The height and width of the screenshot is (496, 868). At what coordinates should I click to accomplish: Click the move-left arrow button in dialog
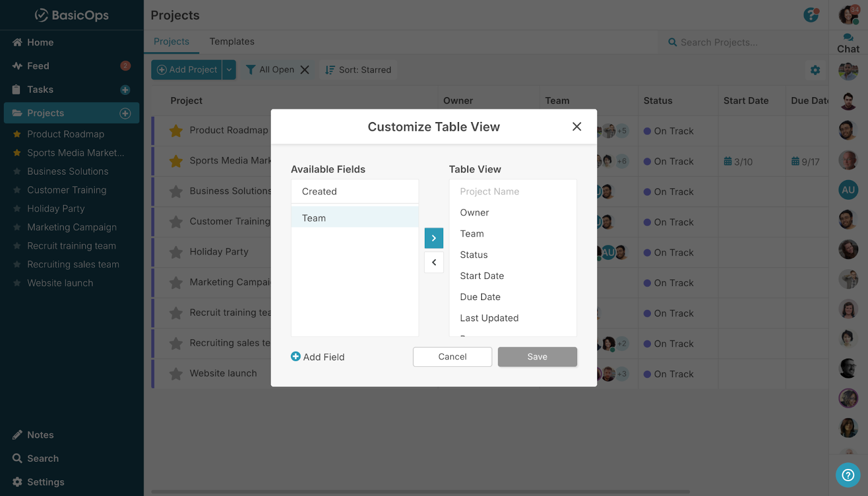coord(433,263)
